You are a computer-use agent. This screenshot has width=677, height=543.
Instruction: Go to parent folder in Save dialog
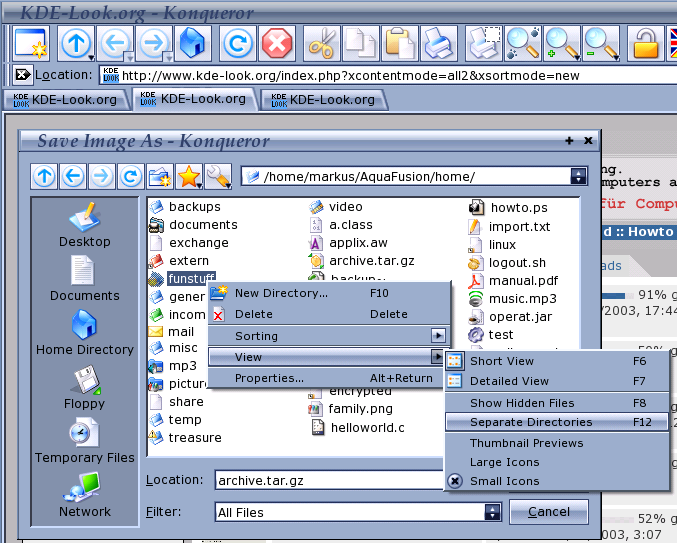click(44, 176)
